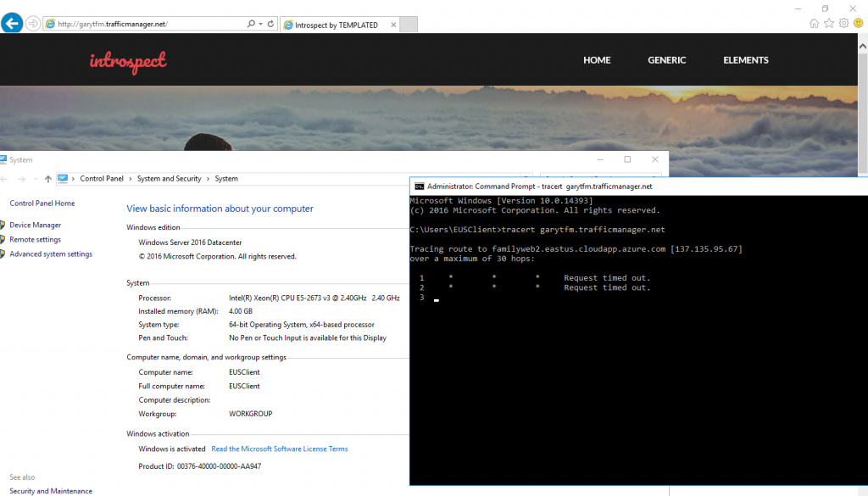Click the 'Tracing route to familyweb2' line
Image resolution: width=868 pixels, height=496 pixels.
pos(576,248)
